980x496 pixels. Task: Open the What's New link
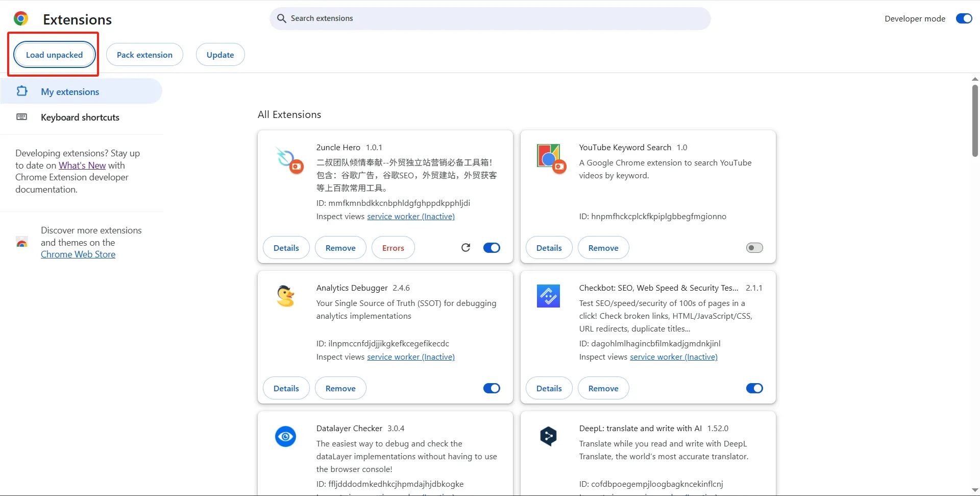click(x=82, y=166)
